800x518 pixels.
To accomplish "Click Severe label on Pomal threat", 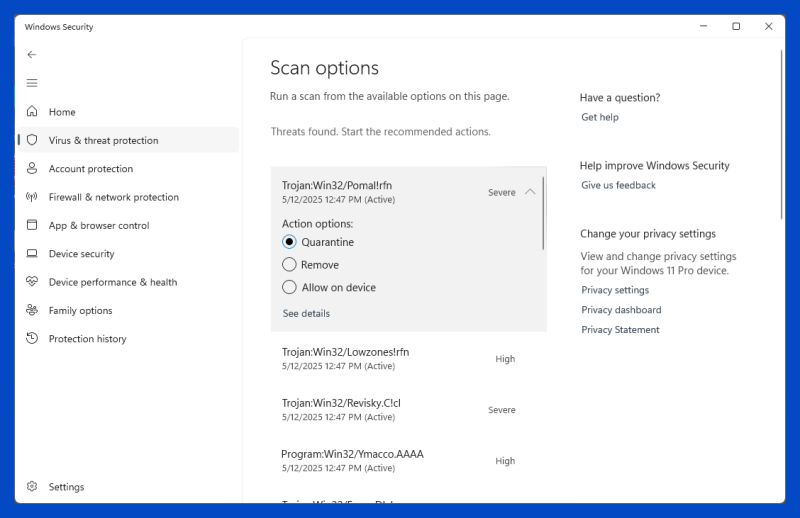I will click(502, 192).
